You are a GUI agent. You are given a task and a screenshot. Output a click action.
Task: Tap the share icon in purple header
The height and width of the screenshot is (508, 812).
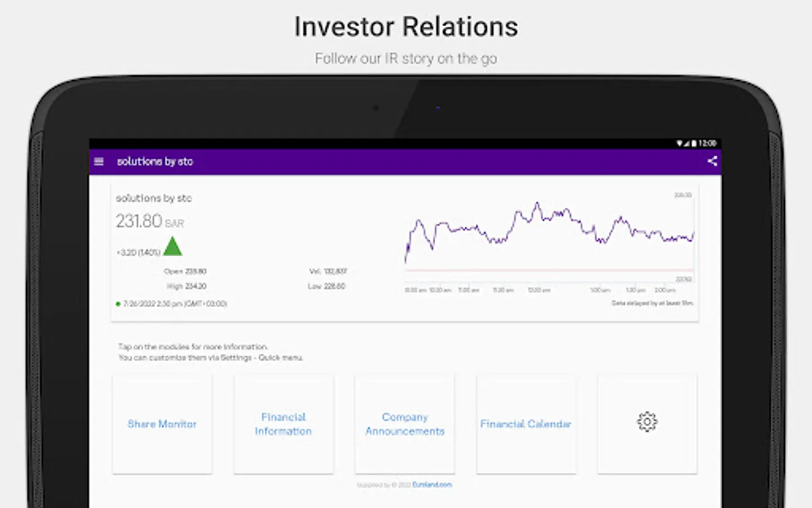click(712, 161)
